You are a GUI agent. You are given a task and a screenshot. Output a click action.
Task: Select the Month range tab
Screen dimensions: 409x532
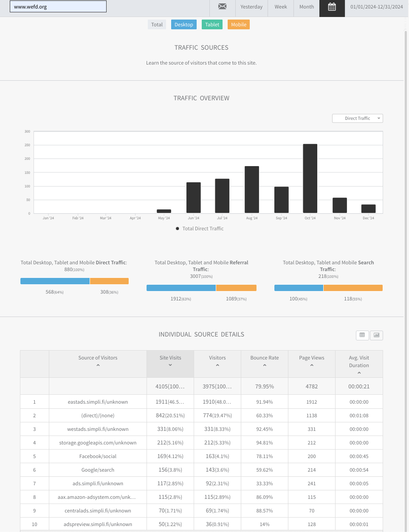pyautogui.click(x=307, y=7)
